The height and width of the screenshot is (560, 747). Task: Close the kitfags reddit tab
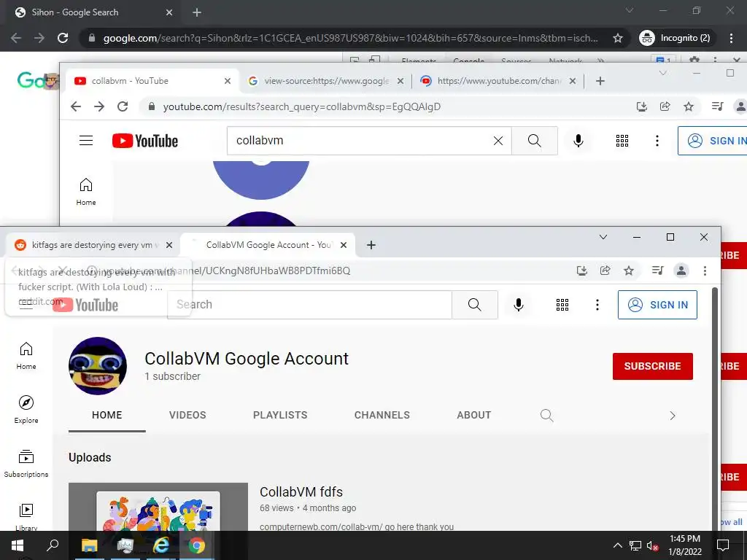point(169,245)
